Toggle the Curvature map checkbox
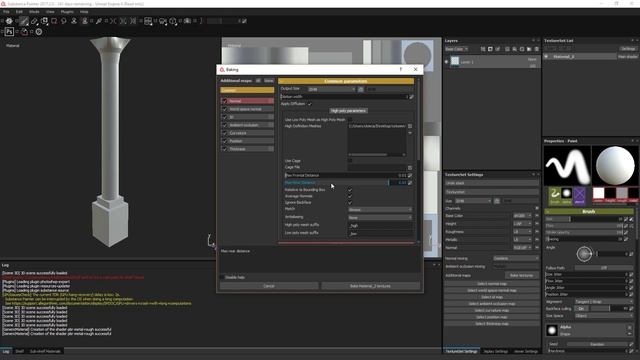Viewport: 640px width, 360px height. [224, 133]
